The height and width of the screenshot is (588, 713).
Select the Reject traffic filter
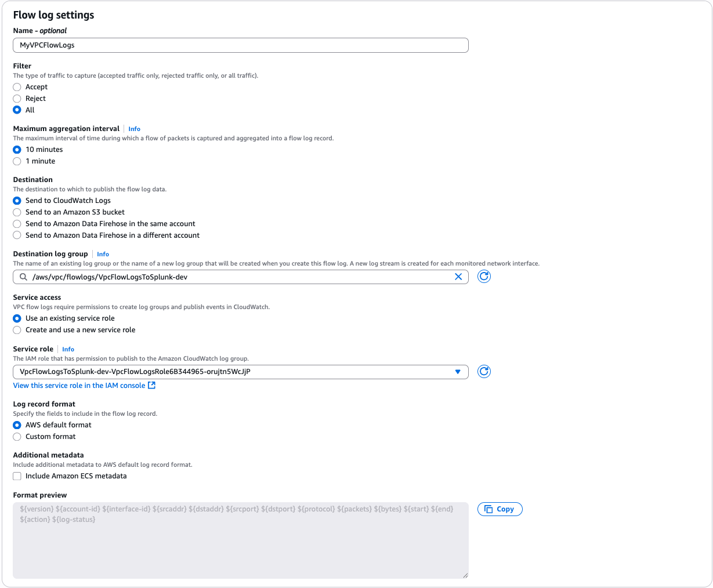17,98
